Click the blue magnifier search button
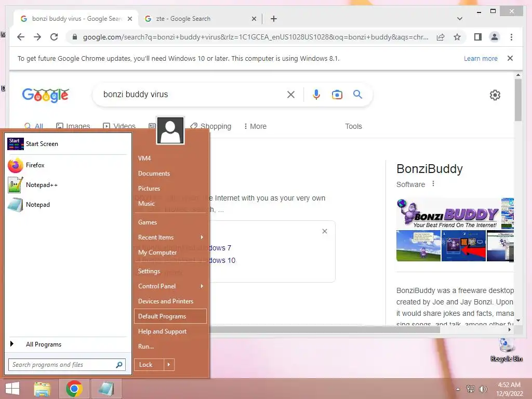The image size is (532, 399). [357, 95]
